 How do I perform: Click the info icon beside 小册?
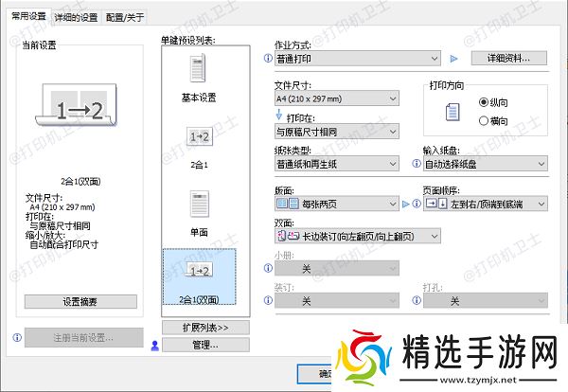[x=268, y=268]
